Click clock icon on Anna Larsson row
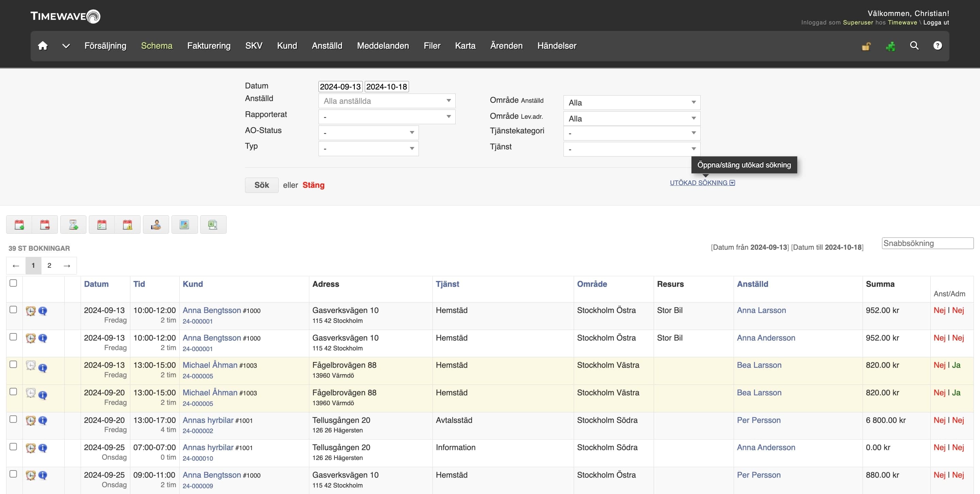The height and width of the screenshot is (494, 980). 30,311
